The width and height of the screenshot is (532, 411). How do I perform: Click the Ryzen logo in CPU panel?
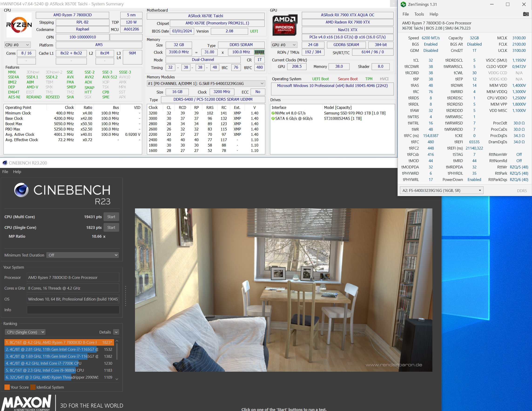pos(19,25)
